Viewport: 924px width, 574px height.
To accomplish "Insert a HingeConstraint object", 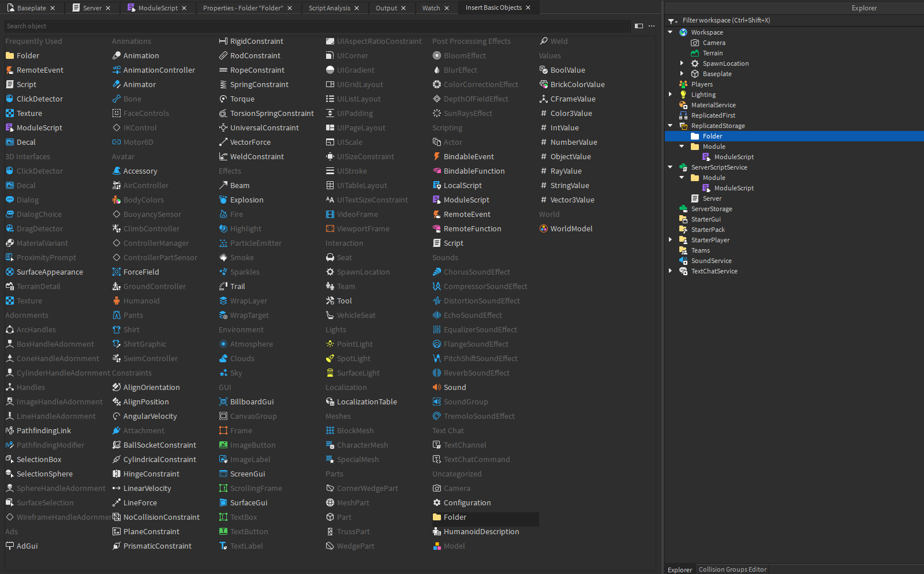I will pos(151,474).
